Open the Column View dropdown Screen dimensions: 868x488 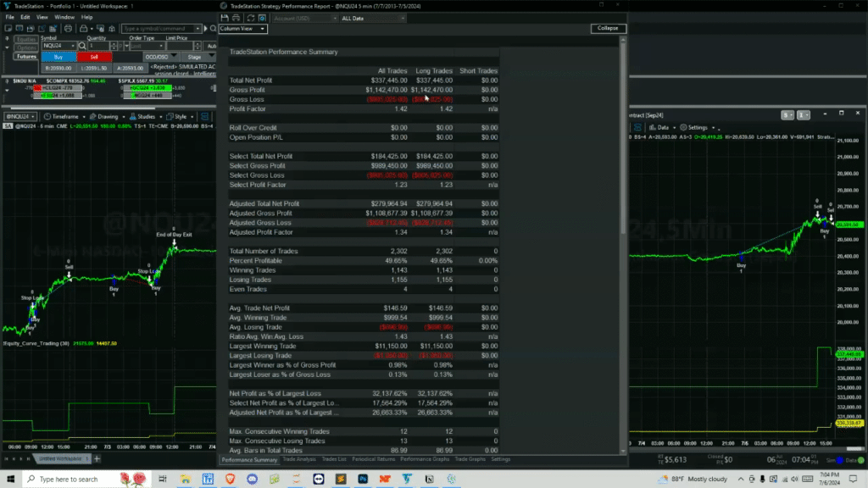[243, 28]
